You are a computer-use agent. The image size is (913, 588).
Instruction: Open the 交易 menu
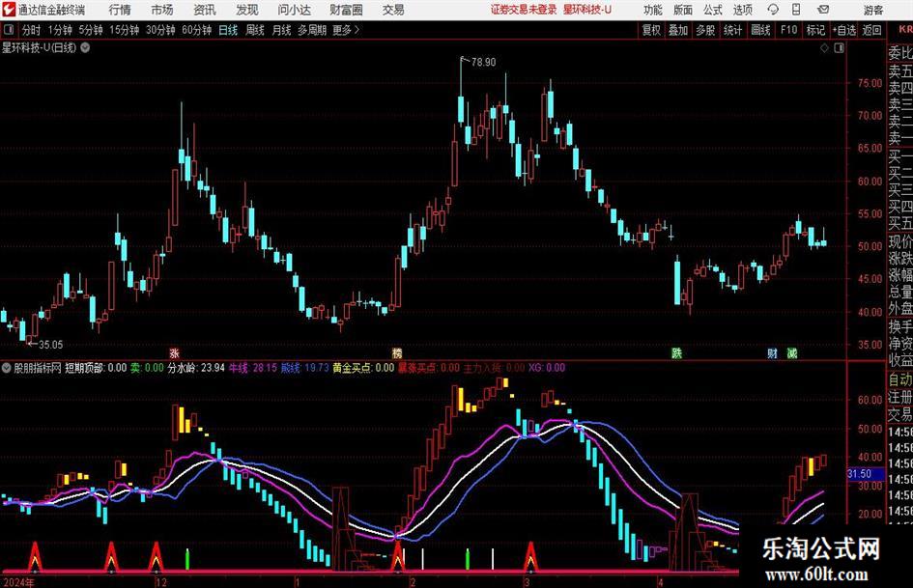click(x=393, y=10)
